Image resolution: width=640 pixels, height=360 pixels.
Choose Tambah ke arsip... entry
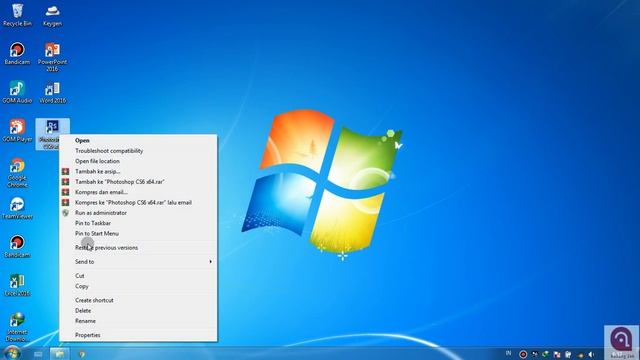138,171
